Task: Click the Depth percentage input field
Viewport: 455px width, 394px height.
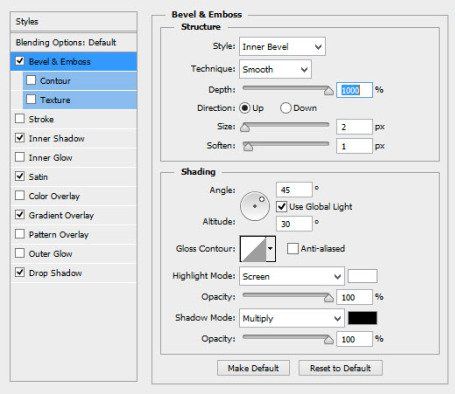Action: pos(354,90)
